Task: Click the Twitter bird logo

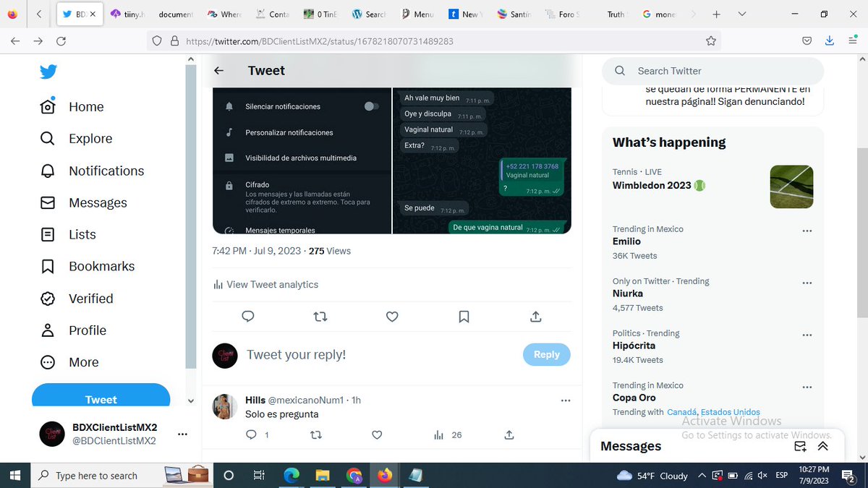Action: [48, 72]
